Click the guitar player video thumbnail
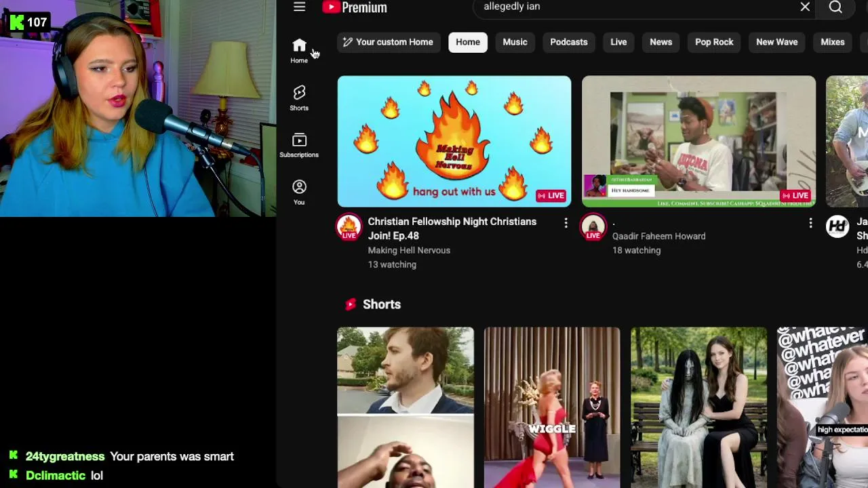Screen dimensions: 868x488 tap(847, 141)
